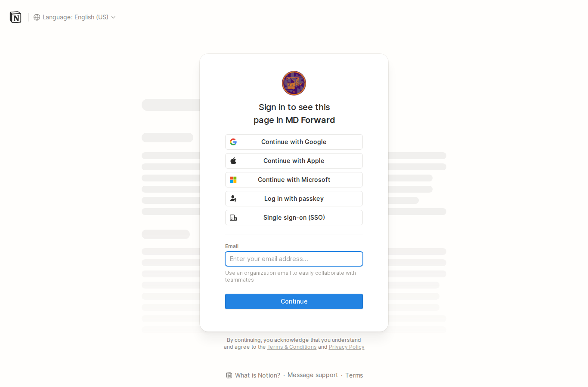Select the Google icon on sign-in button
The image size is (588, 387).
233,141
